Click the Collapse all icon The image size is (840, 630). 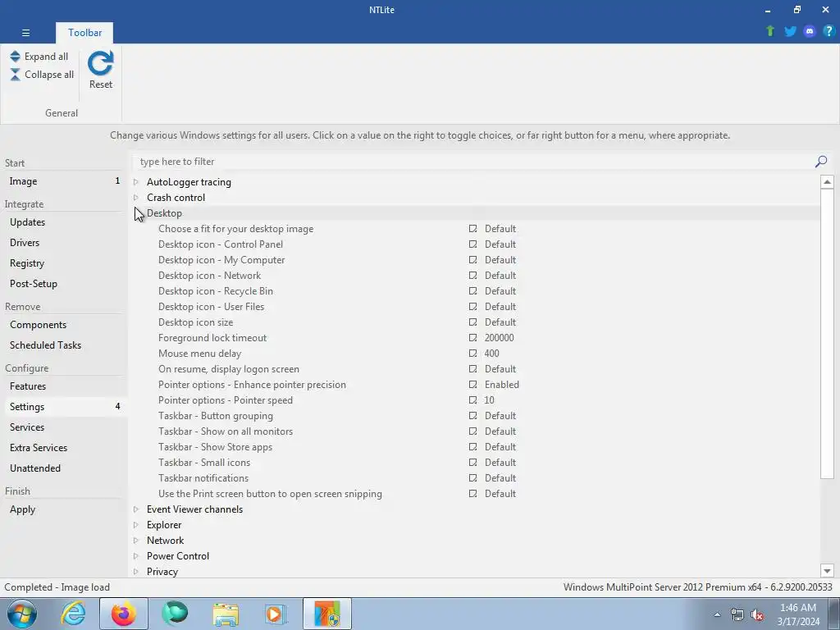(15, 75)
